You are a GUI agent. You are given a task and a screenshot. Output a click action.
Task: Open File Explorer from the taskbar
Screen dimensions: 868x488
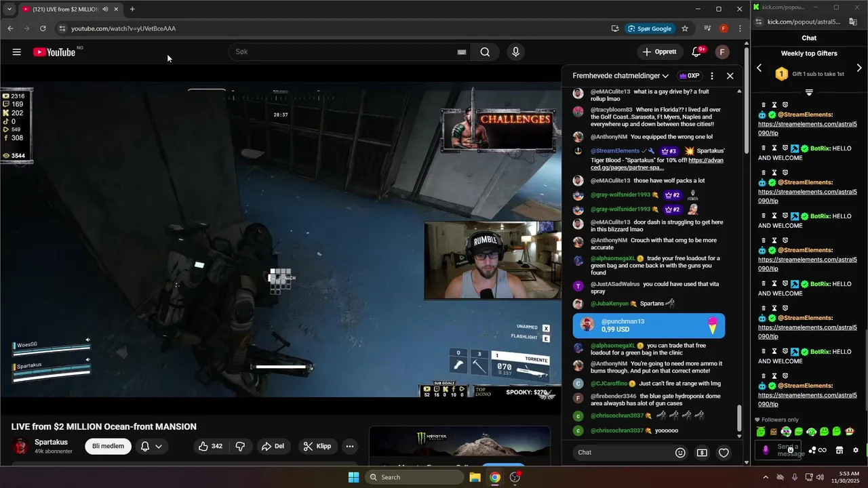475,477
